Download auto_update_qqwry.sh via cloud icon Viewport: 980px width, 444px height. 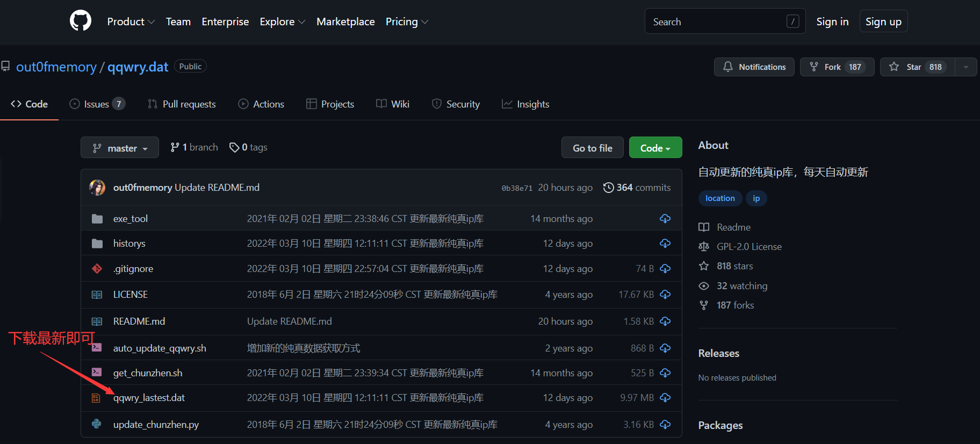665,348
